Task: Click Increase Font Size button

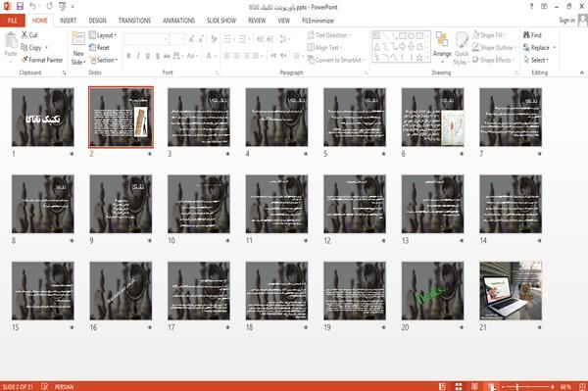Action: pyautogui.click(x=192, y=39)
